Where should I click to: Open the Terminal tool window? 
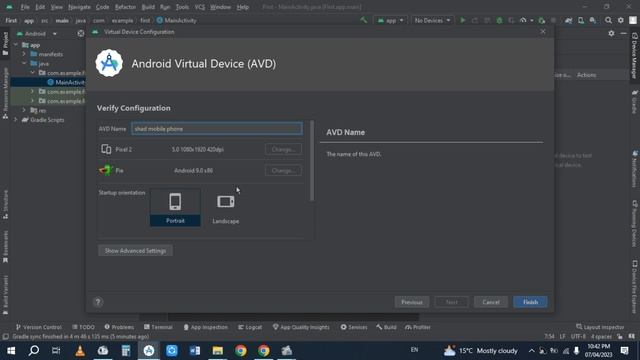point(158,327)
